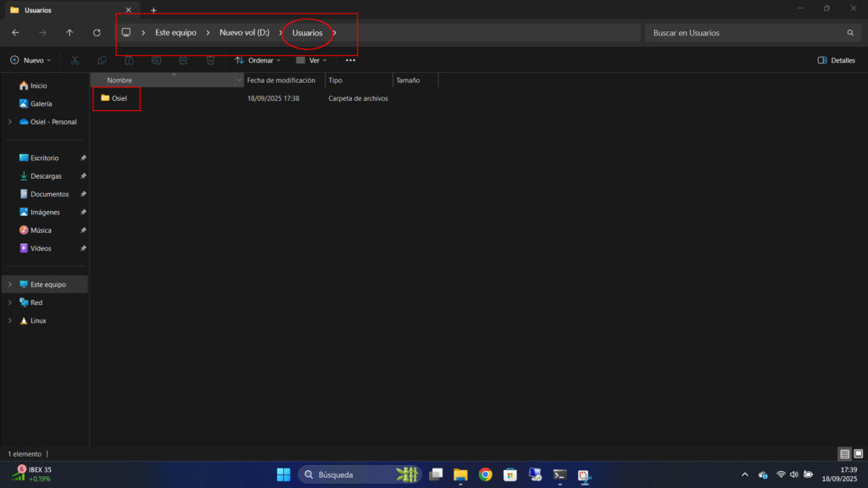The height and width of the screenshot is (488, 868).
Task: Click the back navigation arrow
Action: [15, 32]
